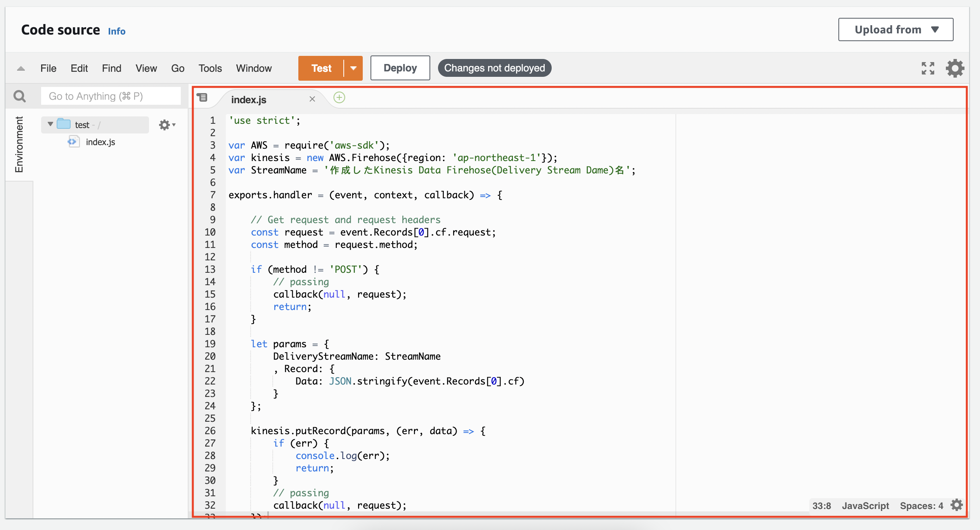Focus the Go to Anything search field

pyautogui.click(x=111, y=96)
